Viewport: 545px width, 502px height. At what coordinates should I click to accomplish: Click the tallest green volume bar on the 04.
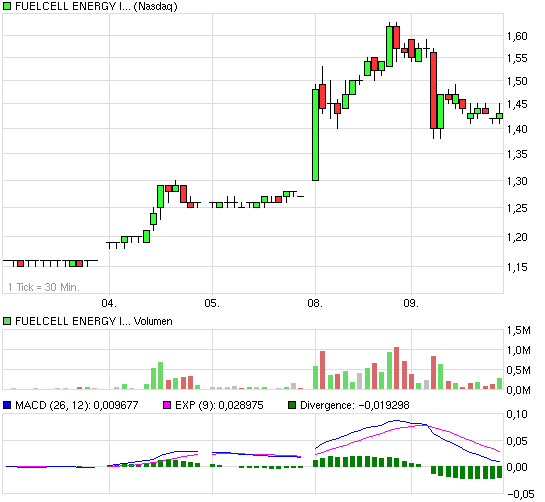click(x=160, y=376)
